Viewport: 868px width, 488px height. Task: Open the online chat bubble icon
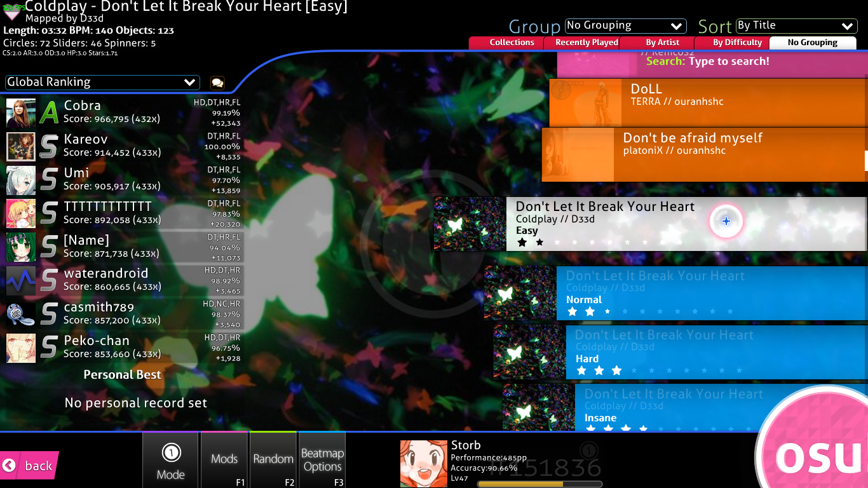217,83
